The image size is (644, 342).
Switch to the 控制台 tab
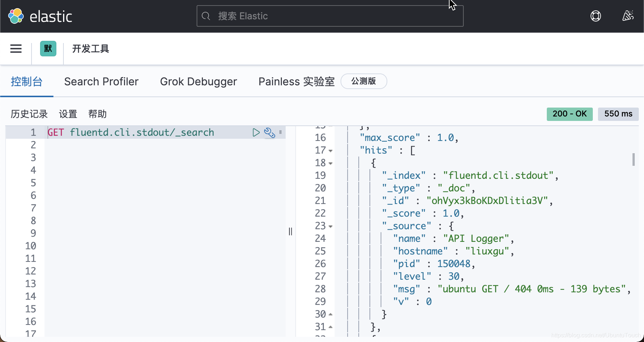[x=27, y=82]
